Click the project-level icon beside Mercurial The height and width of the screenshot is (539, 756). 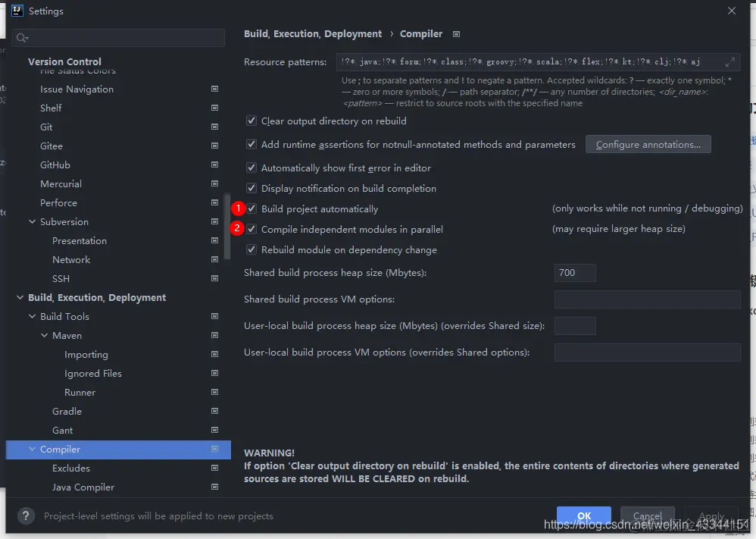215,183
